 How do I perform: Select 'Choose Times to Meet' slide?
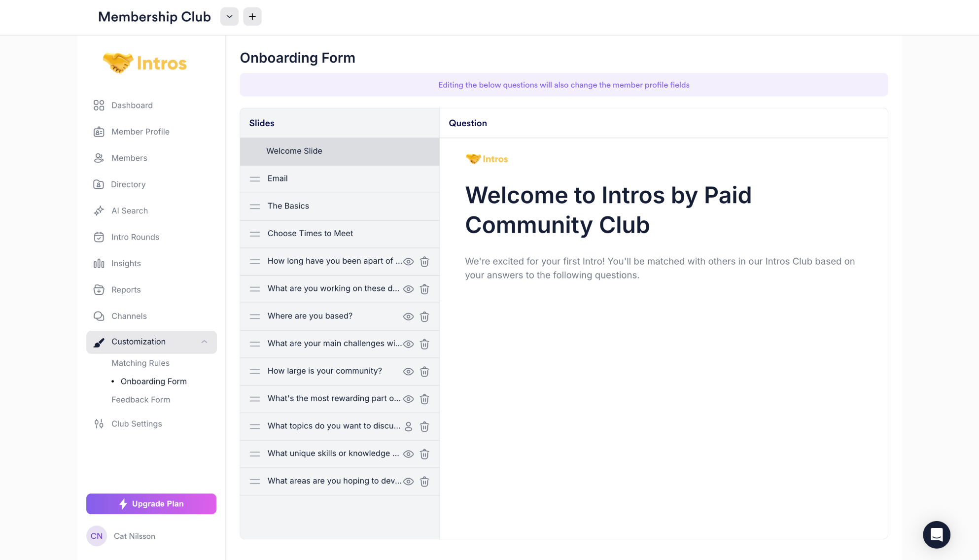[310, 234]
